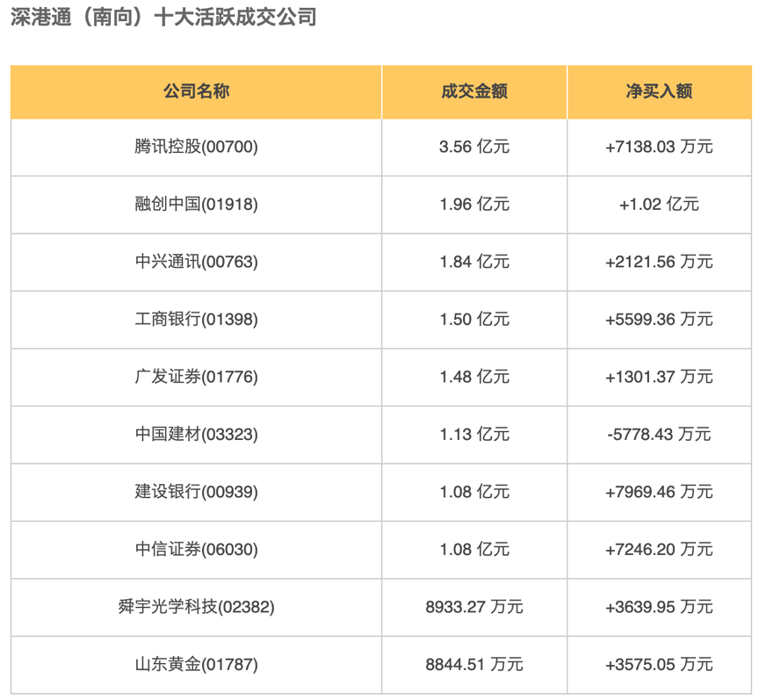
Task: Click the +7969.46 万元 net buy cell
Action: pyautogui.click(x=659, y=492)
